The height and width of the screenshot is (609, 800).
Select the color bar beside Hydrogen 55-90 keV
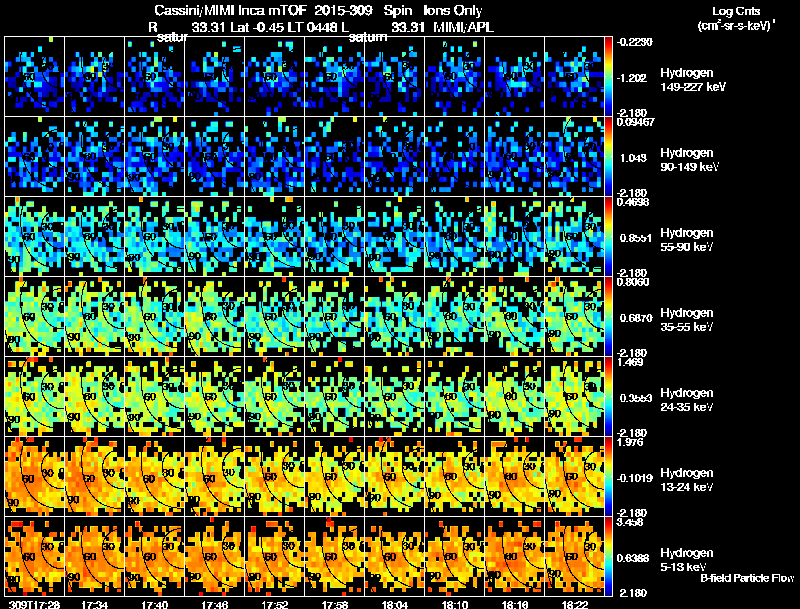[608, 237]
